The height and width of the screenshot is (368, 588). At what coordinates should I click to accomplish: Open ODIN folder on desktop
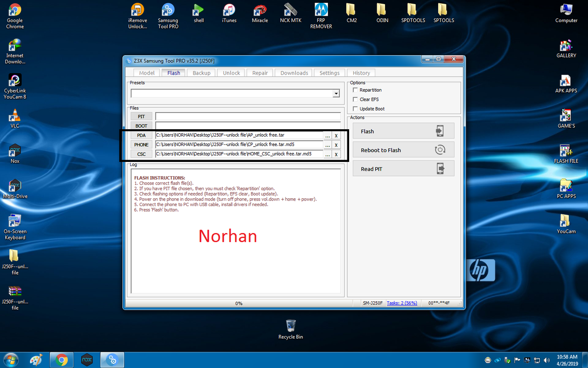pos(382,13)
